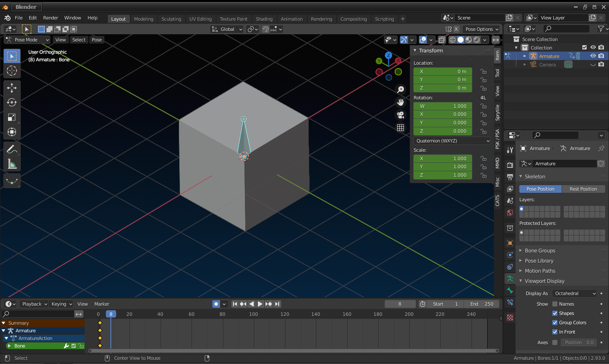Switch to the Animation workspace tab
609x364 pixels.
click(x=292, y=19)
